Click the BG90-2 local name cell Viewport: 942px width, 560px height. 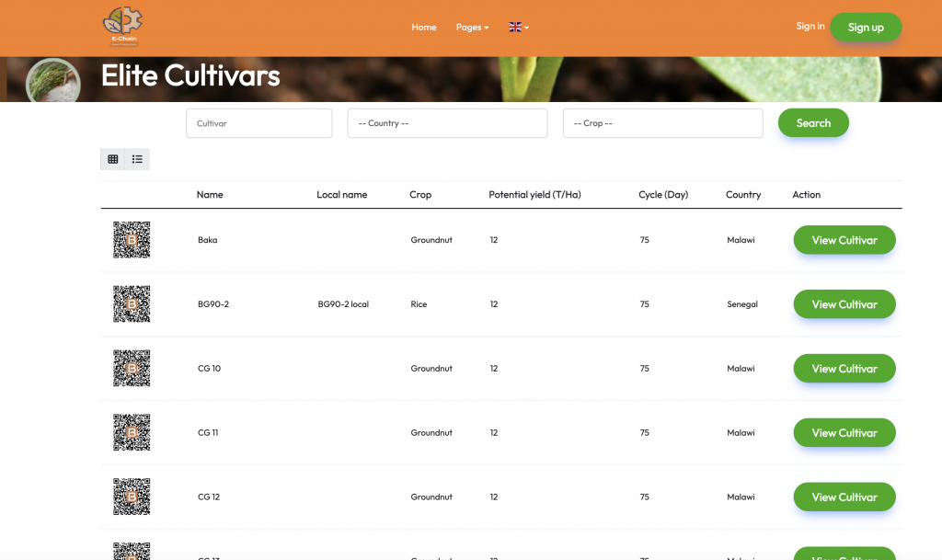343,304
